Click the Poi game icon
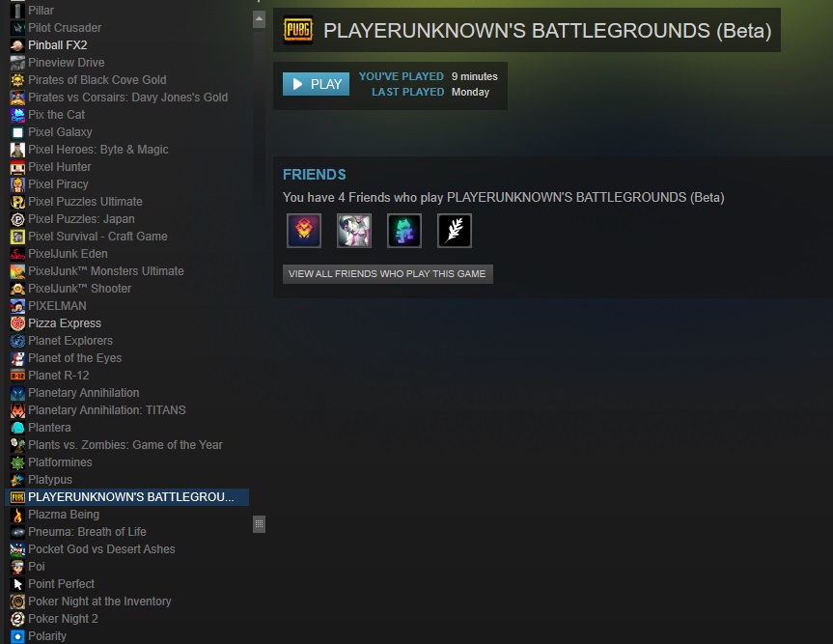This screenshot has height=644, width=833. pyautogui.click(x=17, y=567)
